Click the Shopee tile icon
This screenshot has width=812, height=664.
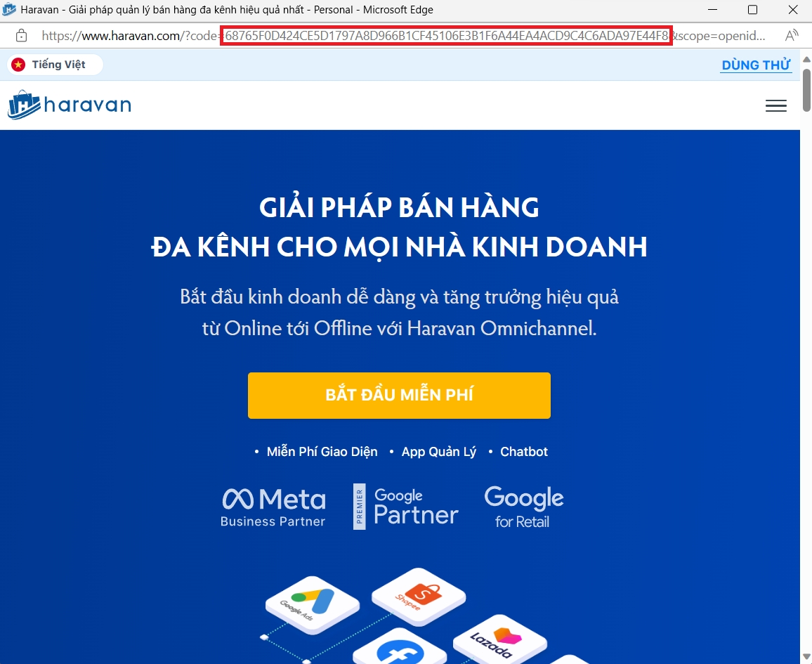coord(419,596)
